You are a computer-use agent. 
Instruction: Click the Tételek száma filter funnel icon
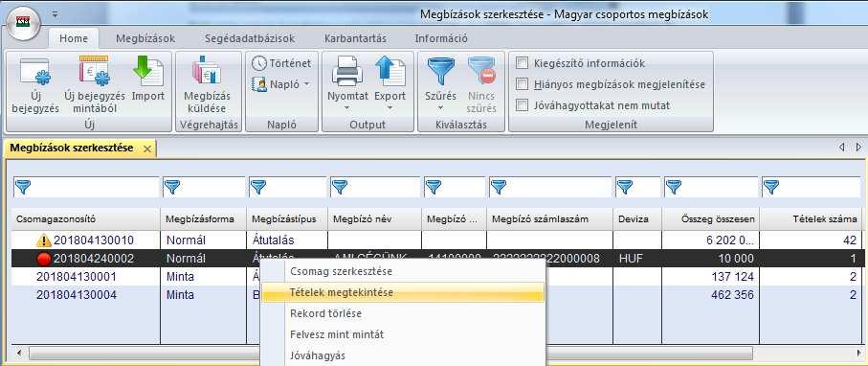(771, 188)
